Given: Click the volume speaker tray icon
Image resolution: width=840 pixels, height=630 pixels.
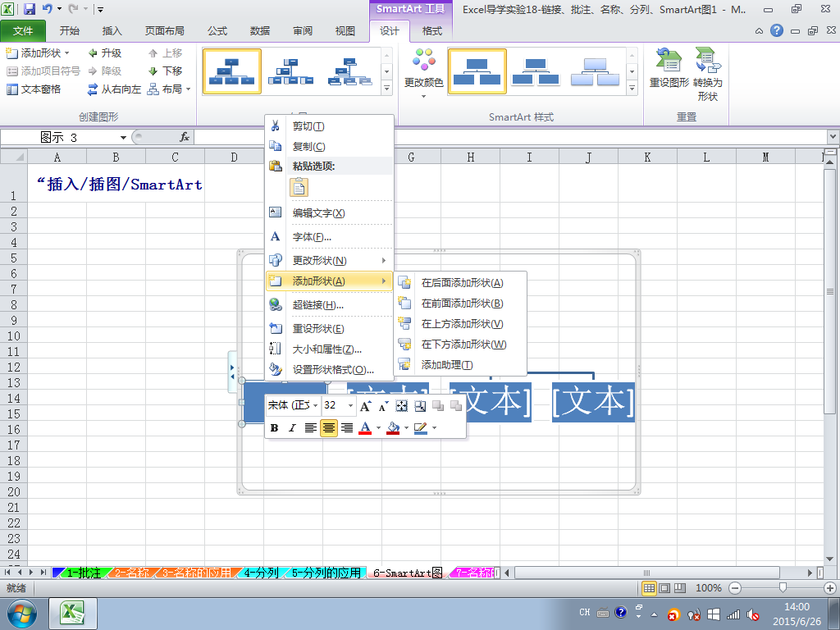Looking at the screenshot, I should [x=753, y=614].
